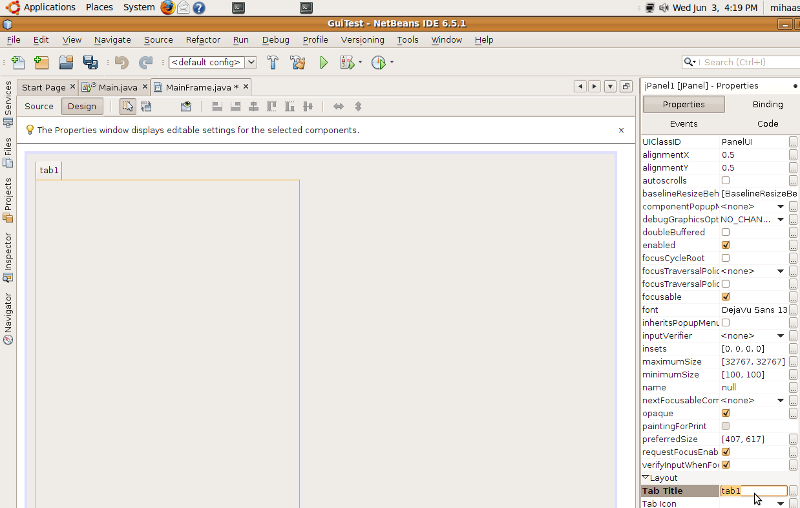Click the Align Right in Column icon
800x508 pixels.
click(235, 106)
